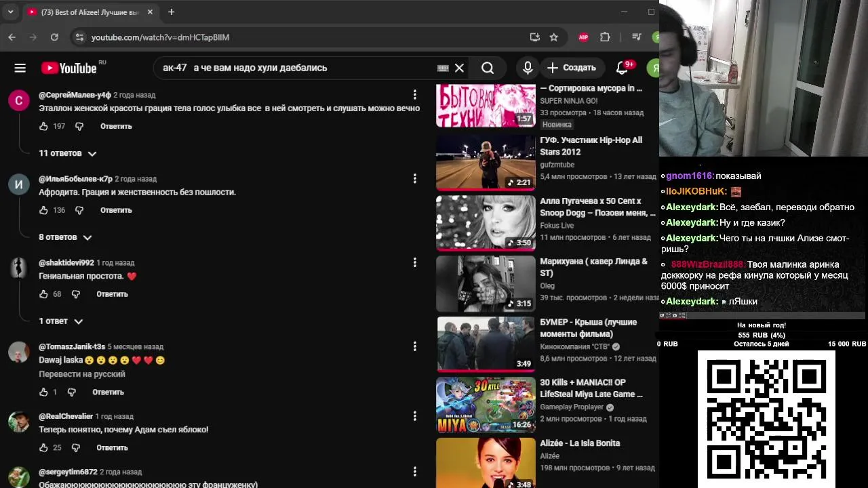The height and width of the screenshot is (488, 868).
Task: Open options menu for СергейМалев comment
Action: click(x=415, y=95)
